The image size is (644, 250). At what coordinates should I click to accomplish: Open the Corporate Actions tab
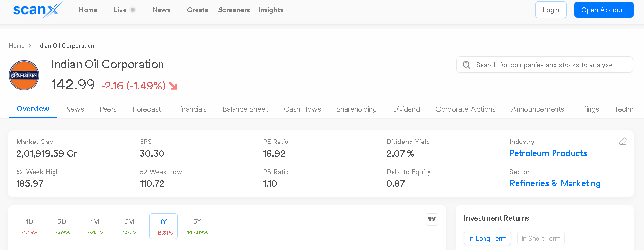point(465,109)
